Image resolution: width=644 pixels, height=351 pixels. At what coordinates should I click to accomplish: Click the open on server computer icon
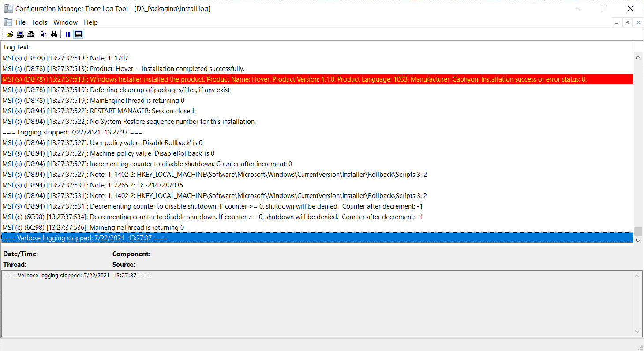(20, 34)
